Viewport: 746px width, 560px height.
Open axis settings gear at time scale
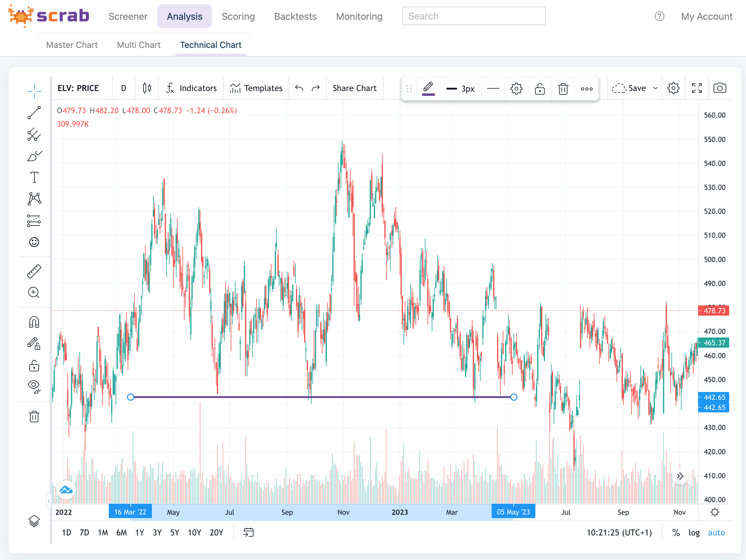715,512
